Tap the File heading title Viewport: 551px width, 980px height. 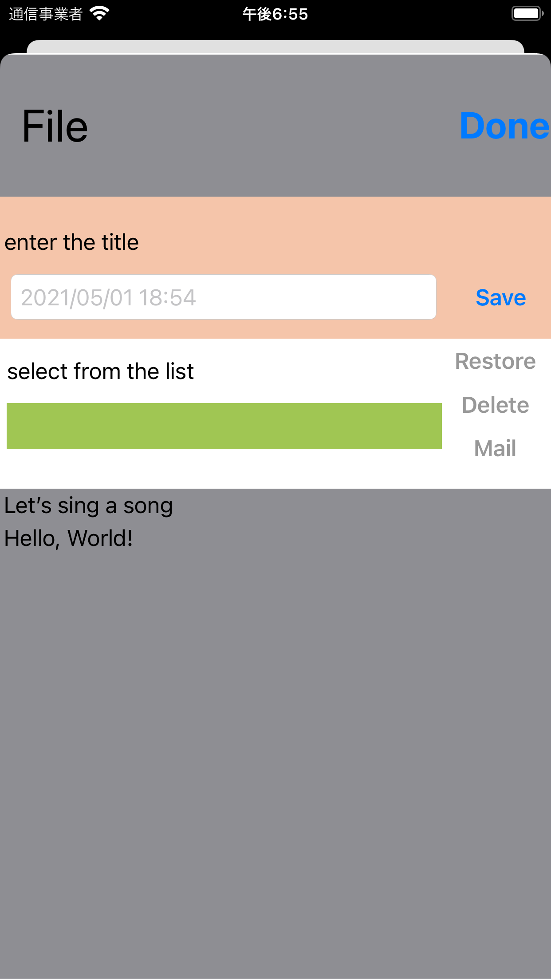tap(55, 127)
